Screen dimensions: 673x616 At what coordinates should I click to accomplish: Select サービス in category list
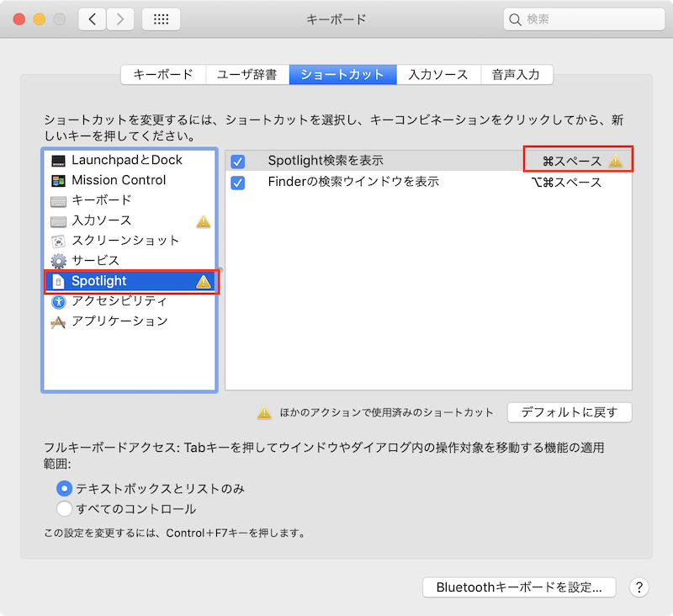tap(130, 261)
